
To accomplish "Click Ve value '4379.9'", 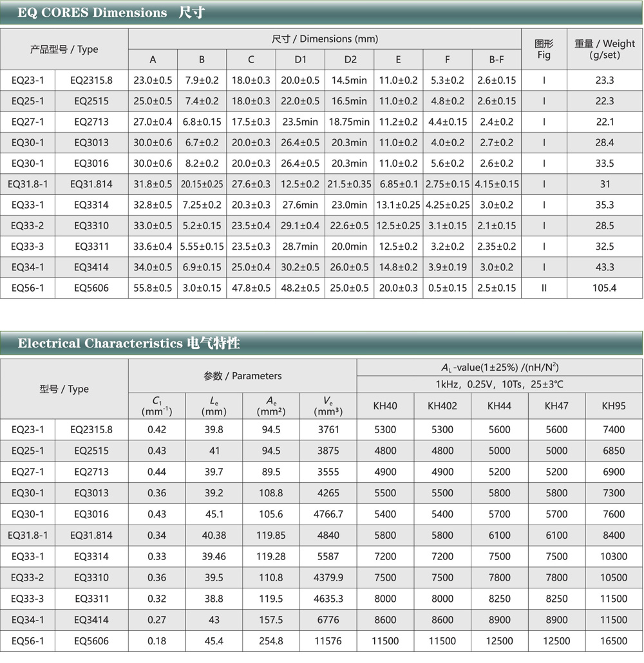I will [328, 577].
